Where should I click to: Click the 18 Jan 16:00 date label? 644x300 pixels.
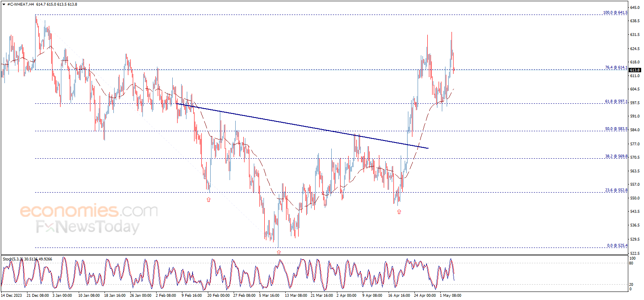click(x=115, y=296)
